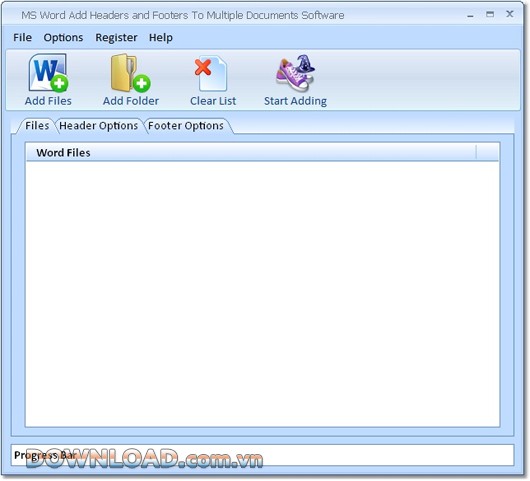Open the Register menu
Viewport: 530px width, 481px height.
coord(116,38)
